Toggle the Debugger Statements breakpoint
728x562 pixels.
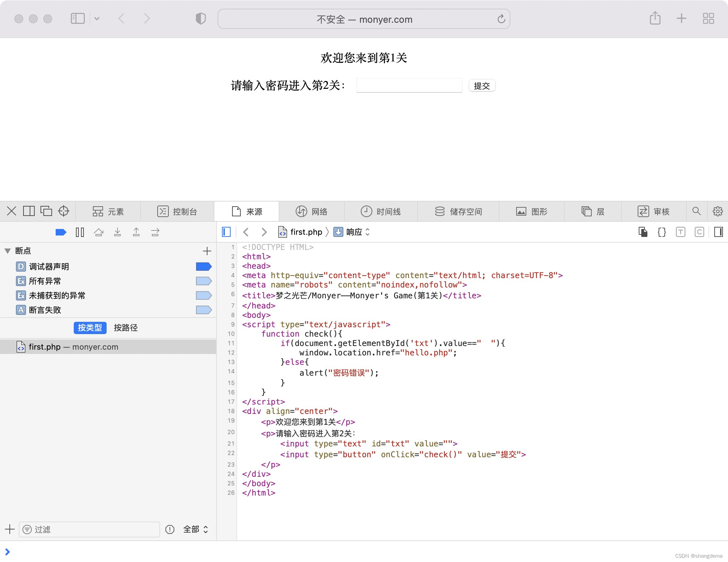click(x=204, y=267)
